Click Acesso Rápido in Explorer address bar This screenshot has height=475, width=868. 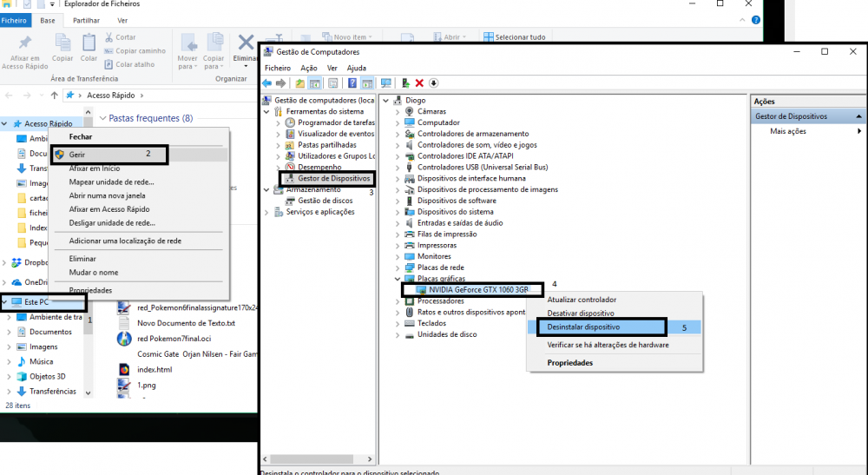[x=111, y=96]
